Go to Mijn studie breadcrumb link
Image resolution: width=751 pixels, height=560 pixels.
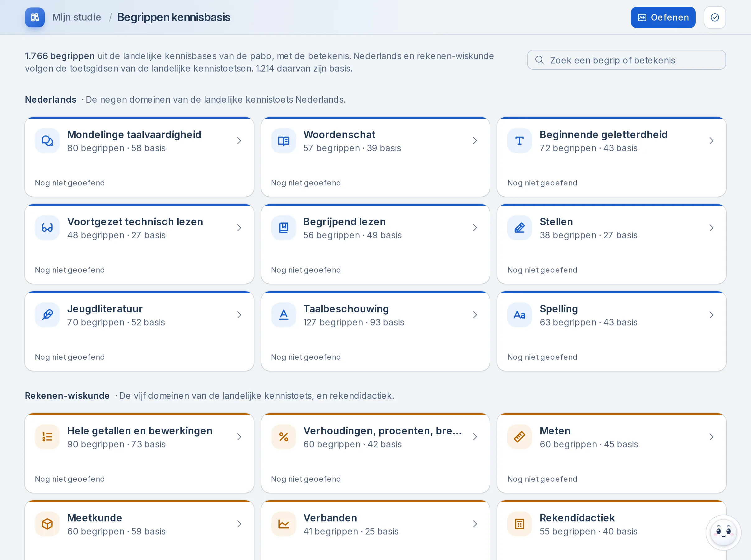pos(77,17)
